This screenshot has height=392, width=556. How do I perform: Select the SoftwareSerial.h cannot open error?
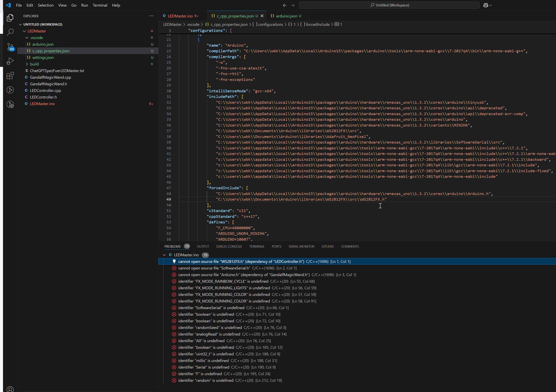[x=357, y=268]
